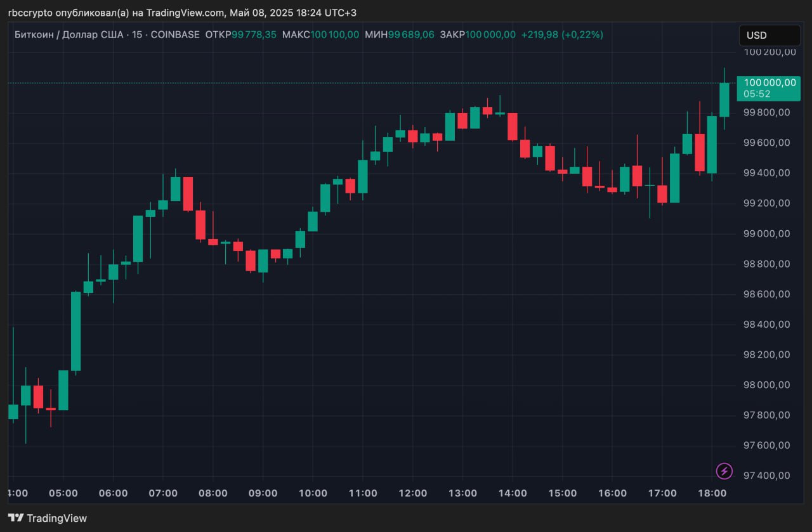This screenshot has height=532, width=812.
Task: Click the 12:00 time axis label
Action: (x=412, y=493)
